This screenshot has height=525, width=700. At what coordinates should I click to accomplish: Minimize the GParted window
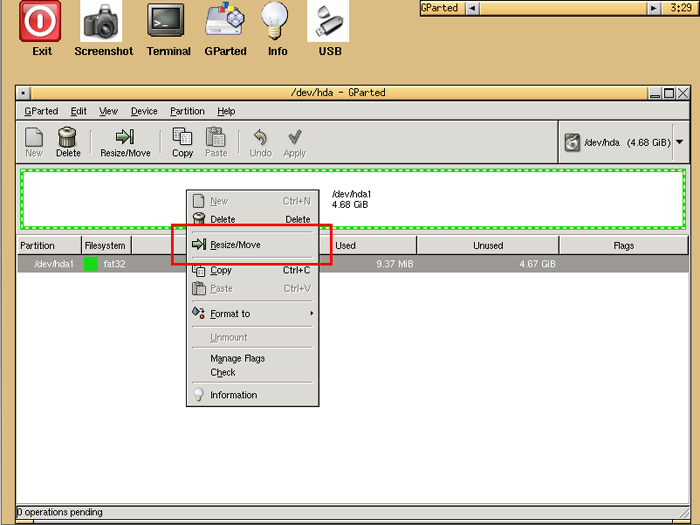point(655,93)
